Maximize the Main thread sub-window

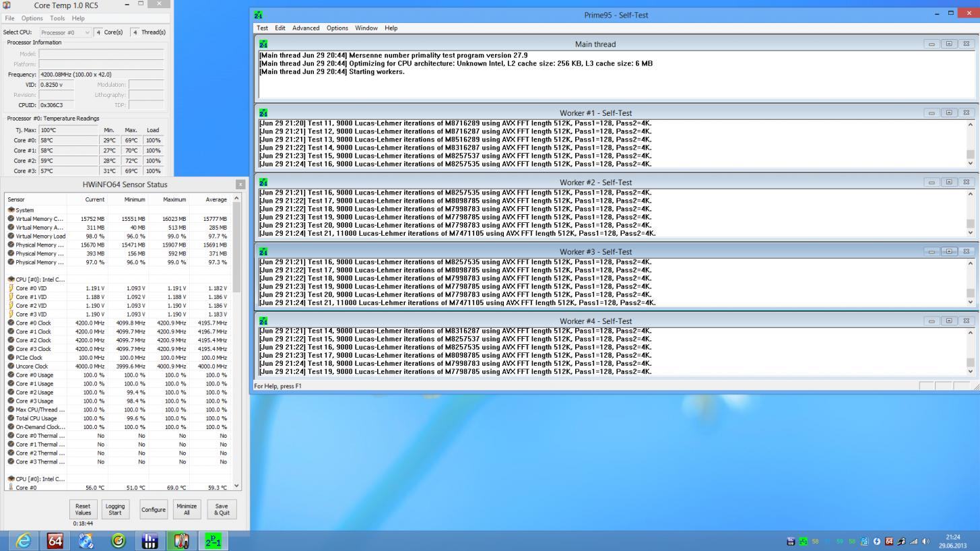point(948,44)
